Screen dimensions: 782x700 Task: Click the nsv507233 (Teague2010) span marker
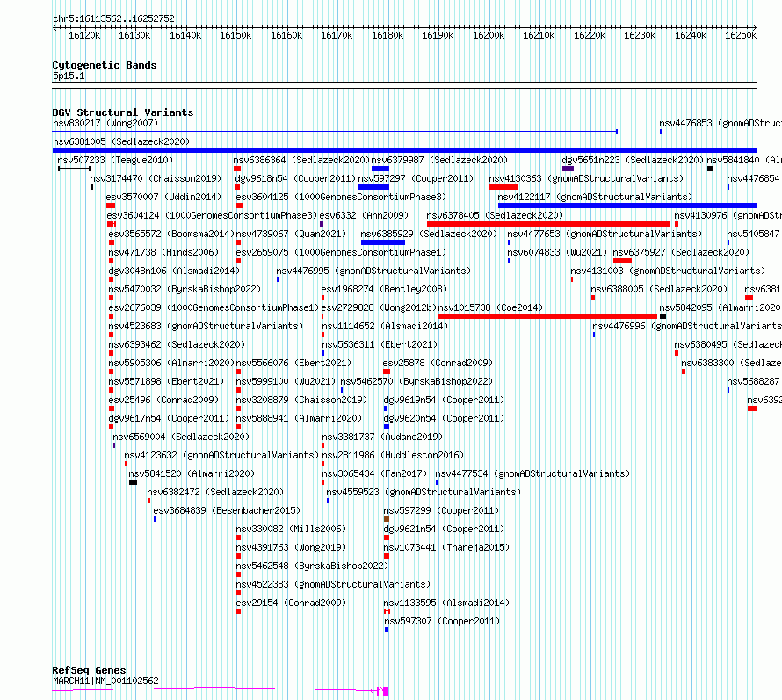[74, 169]
